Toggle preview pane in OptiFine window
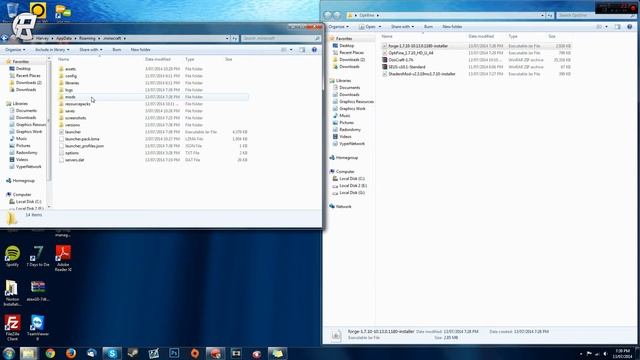Viewport: 640px width, 360px height. point(618,27)
